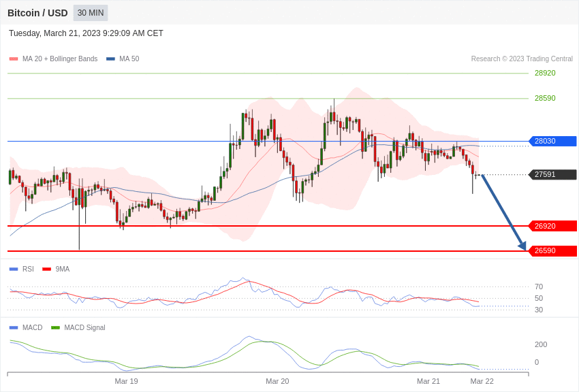The width and height of the screenshot is (579, 392).
Task: Click the Mar 20 date on the time axis
Action: click(x=277, y=381)
